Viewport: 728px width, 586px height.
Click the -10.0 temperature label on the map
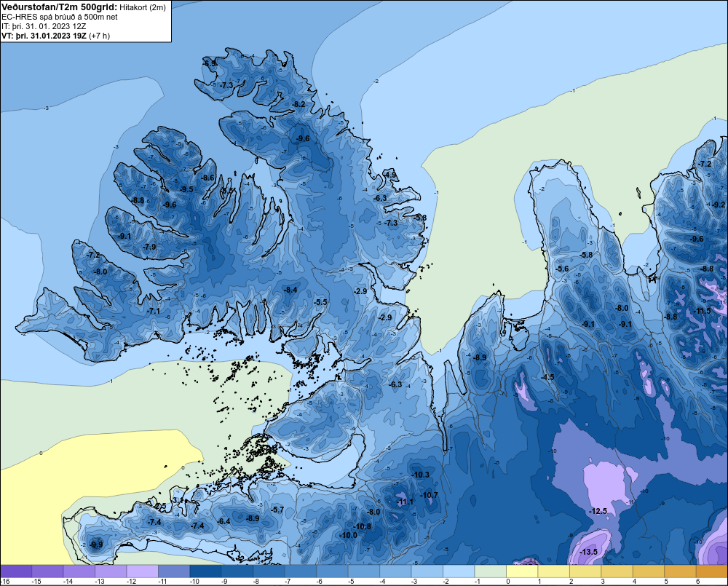349,535
